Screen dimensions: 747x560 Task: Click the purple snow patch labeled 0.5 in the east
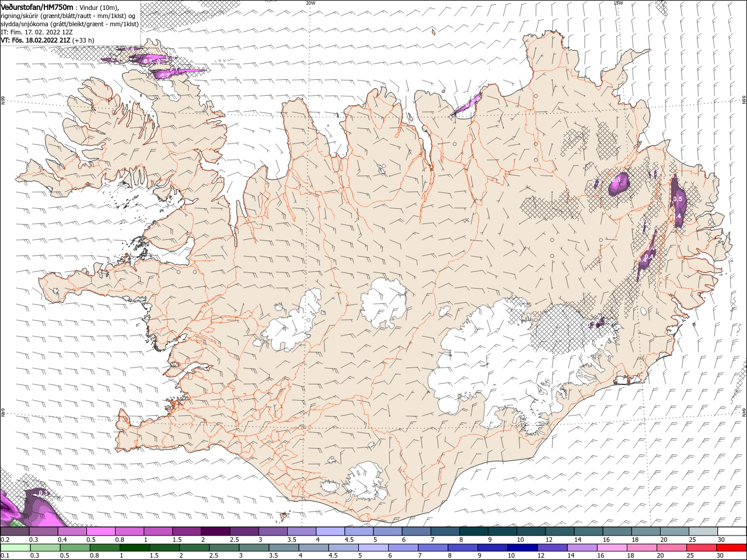click(677, 201)
